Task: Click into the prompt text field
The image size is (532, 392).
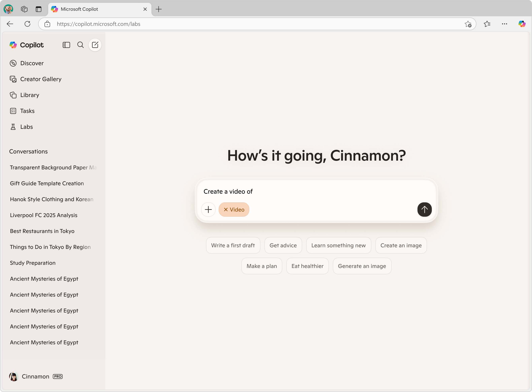Action: 309,191
